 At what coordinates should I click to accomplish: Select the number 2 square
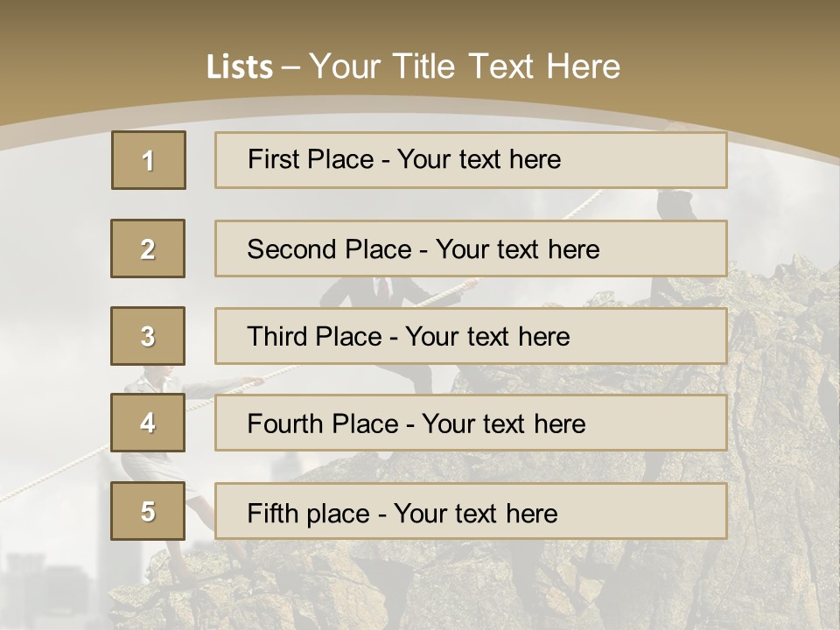tap(148, 248)
